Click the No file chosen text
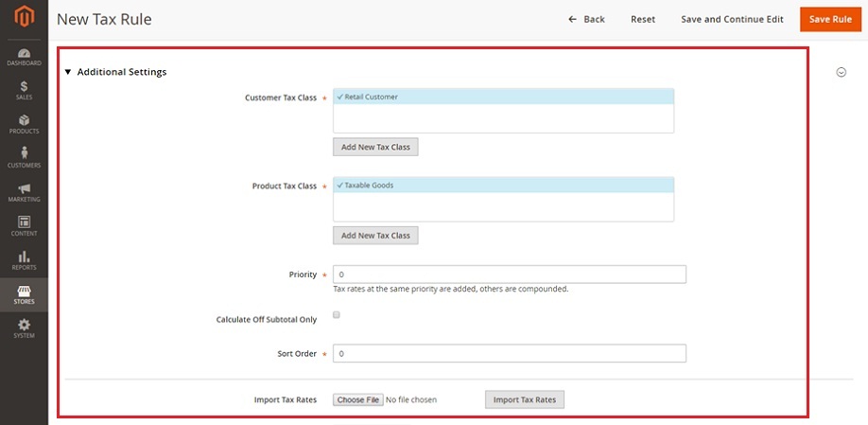Viewport: 868px width, 425px height. [x=410, y=399]
